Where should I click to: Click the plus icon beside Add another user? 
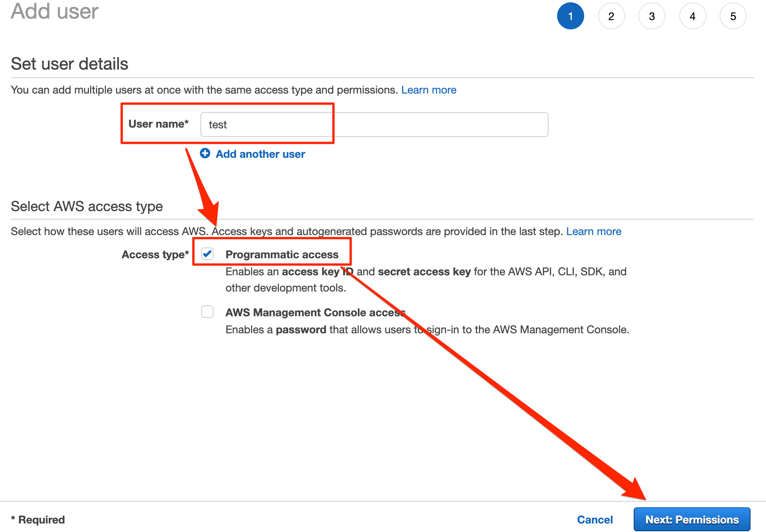tap(205, 153)
